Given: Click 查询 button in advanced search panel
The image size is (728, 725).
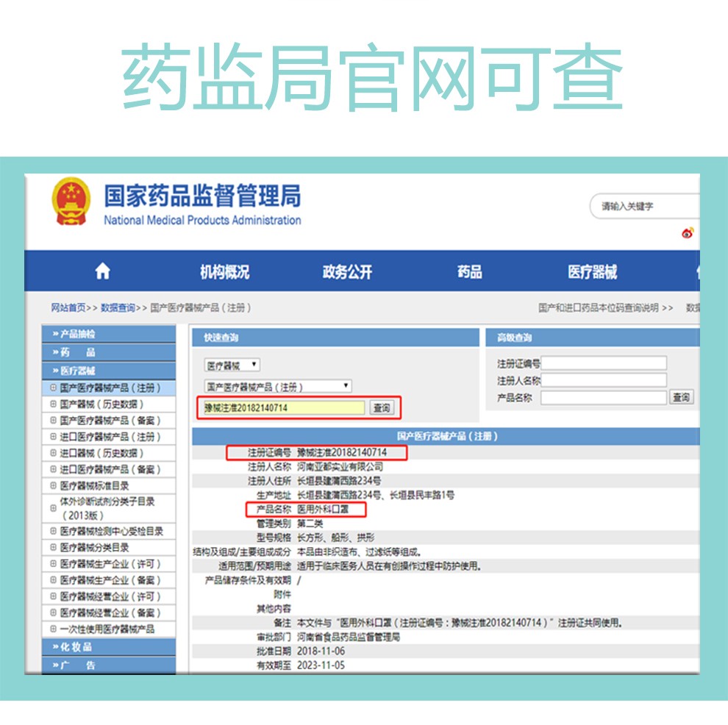Looking at the screenshot, I should 681,397.
